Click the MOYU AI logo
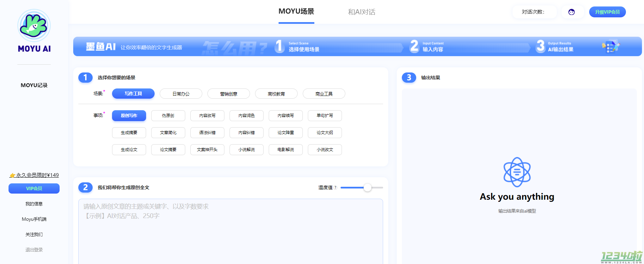 pos(34,31)
